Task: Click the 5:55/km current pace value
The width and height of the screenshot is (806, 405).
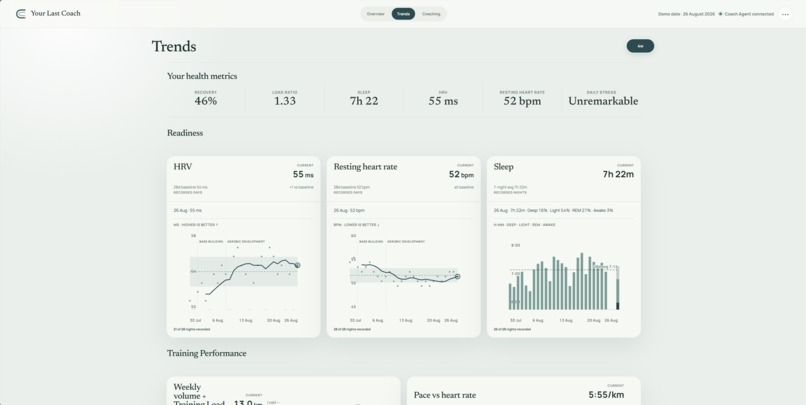Action: pyautogui.click(x=606, y=395)
